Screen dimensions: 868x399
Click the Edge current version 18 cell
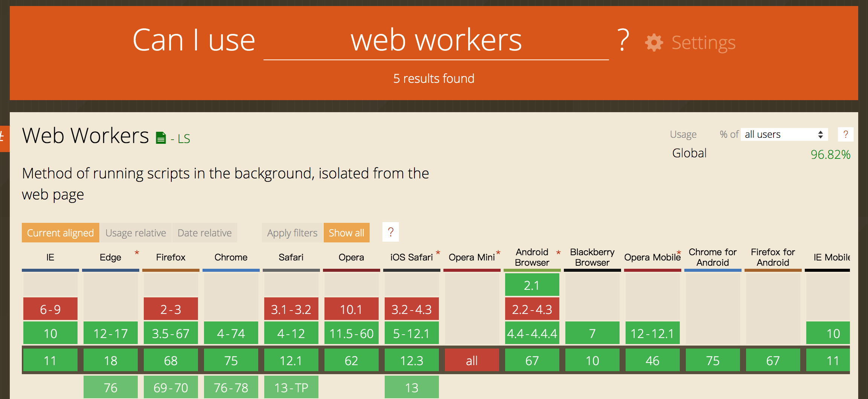111,360
